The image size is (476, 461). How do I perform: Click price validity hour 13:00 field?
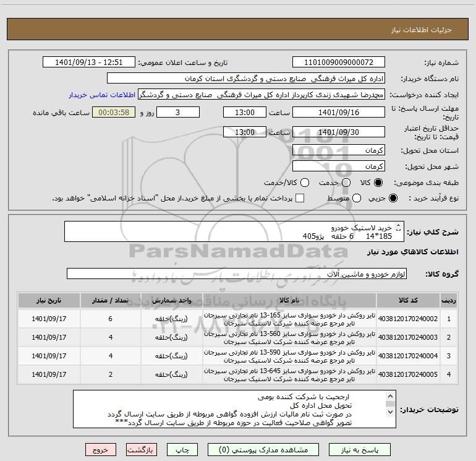[x=245, y=132]
